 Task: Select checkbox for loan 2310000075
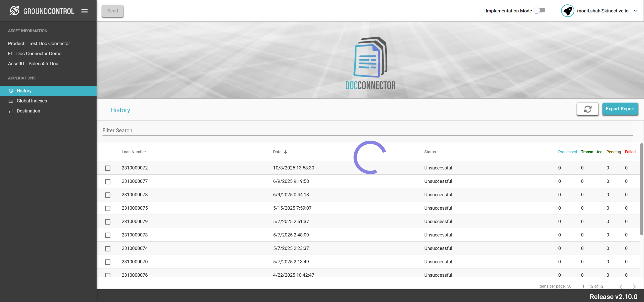tap(108, 208)
